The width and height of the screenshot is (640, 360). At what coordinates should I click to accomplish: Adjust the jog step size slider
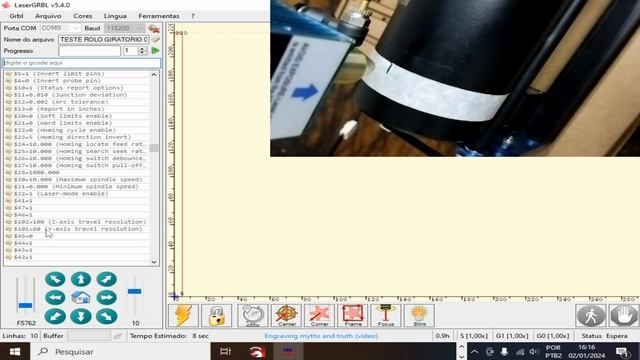(x=134, y=291)
